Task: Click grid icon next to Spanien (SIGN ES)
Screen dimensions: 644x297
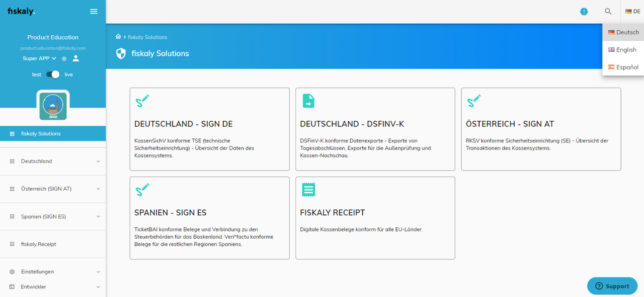Action: (12, 216)
